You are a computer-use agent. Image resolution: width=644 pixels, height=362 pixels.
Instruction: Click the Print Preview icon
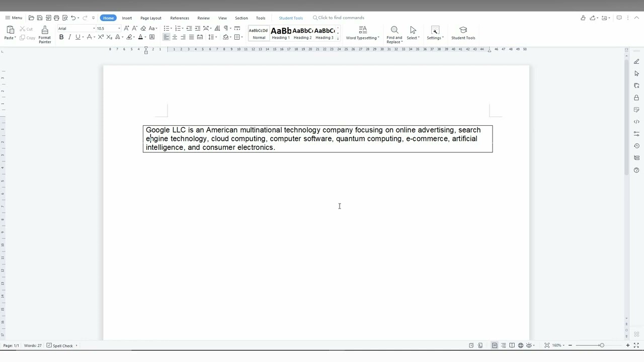65,18
